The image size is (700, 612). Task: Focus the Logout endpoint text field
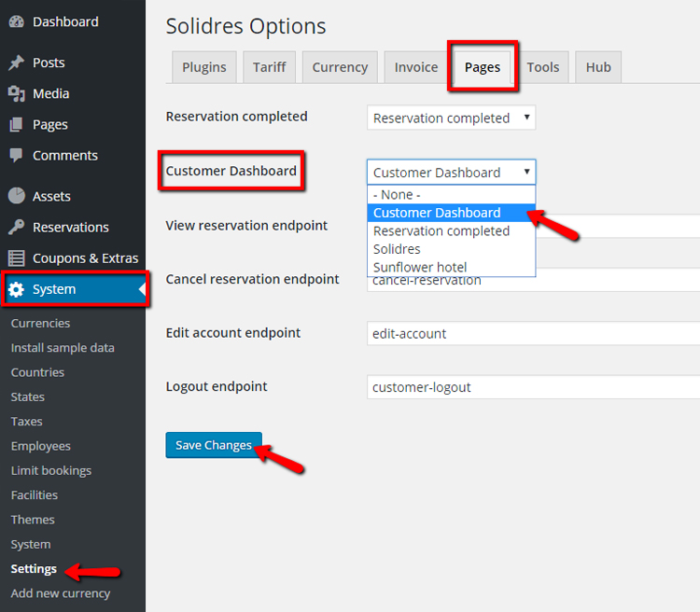(x=532, y=387)
